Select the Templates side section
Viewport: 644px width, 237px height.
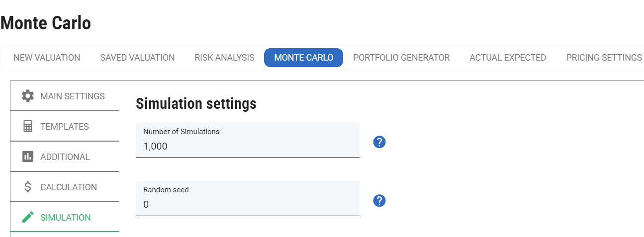[65, 127]
